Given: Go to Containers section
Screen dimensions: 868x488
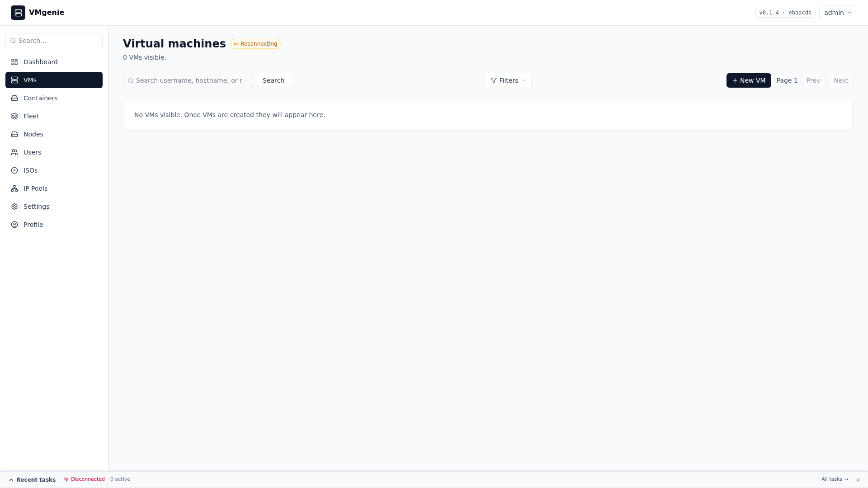Looking at the screenshot, I should click(x=54, y=98).
